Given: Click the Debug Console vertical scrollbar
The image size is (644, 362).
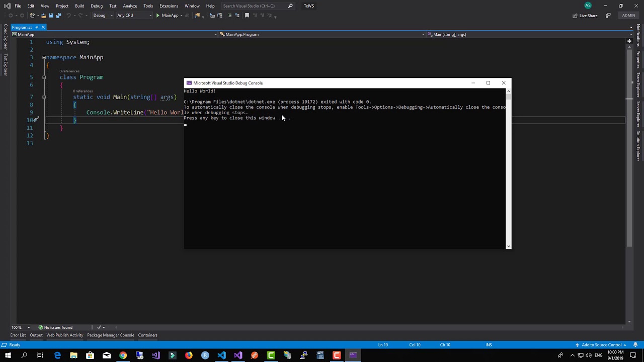Looking at the screenshot, I should point(509,168).
